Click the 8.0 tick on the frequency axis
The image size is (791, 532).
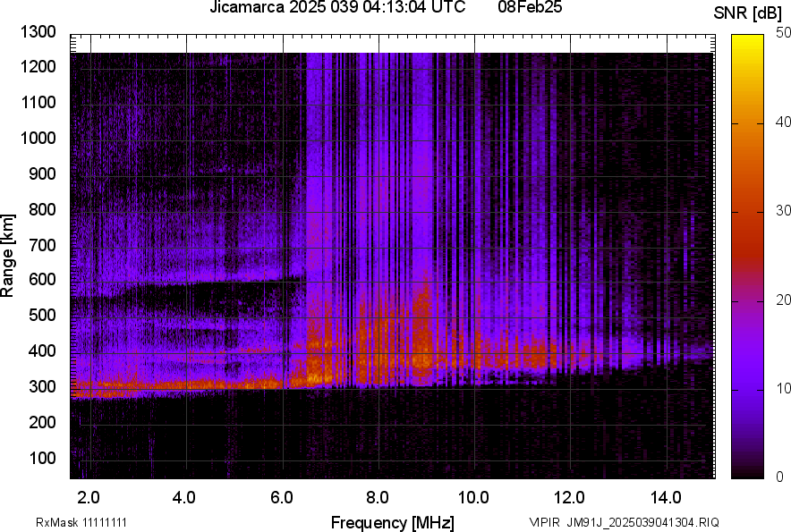[378, 497]
